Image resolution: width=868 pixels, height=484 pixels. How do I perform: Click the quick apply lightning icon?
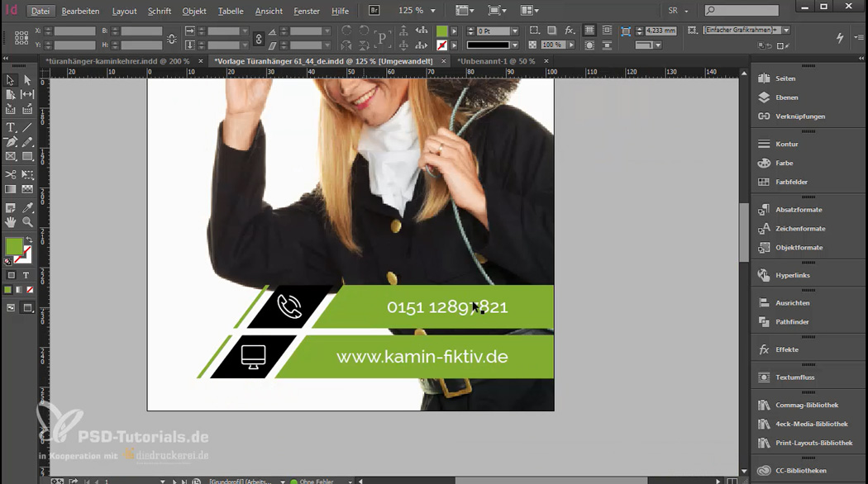(840, 38)
